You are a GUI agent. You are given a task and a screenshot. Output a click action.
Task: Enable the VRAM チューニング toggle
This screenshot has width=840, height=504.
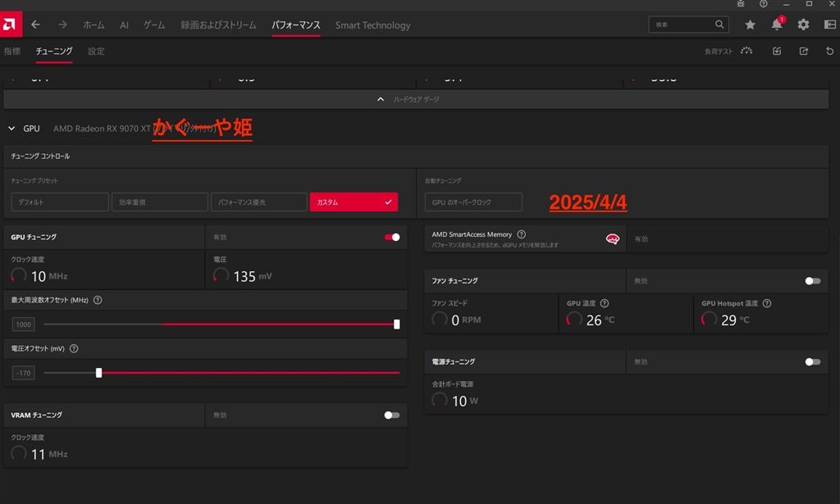tap(392, 415)
